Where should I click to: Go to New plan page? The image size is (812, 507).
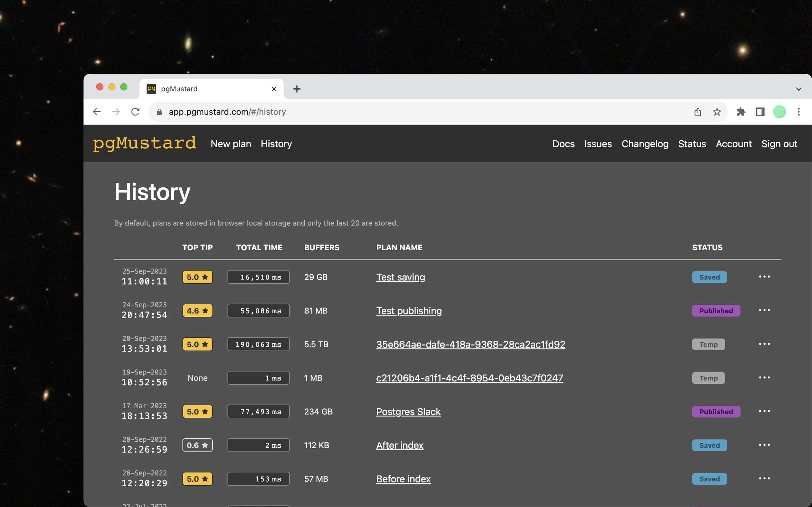pos(231,144)
